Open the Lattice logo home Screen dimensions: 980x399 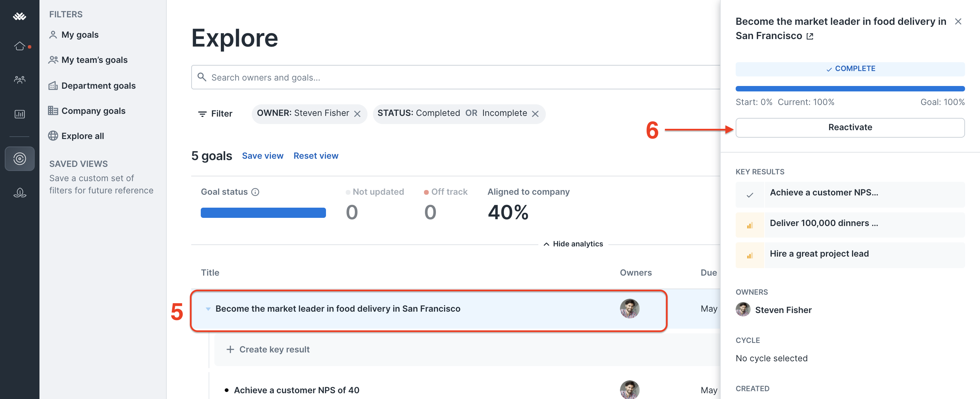point(19,16)
